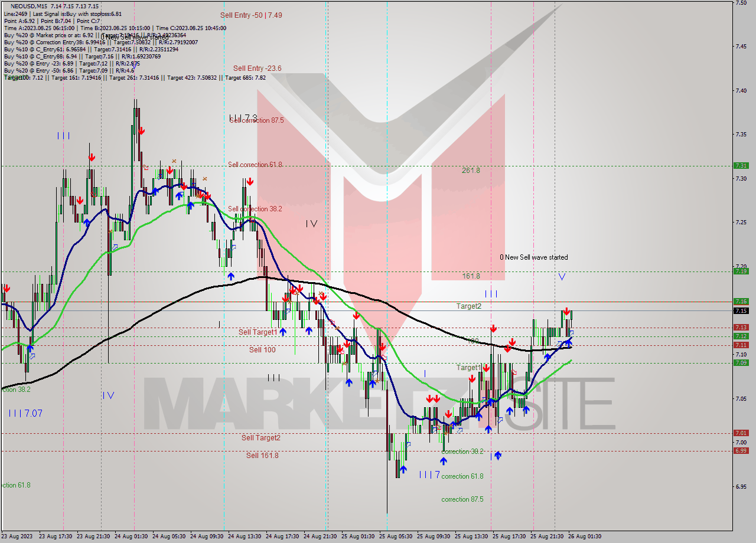Select the green 'Target1' label

pyautogui.click(x=469, y=368)
